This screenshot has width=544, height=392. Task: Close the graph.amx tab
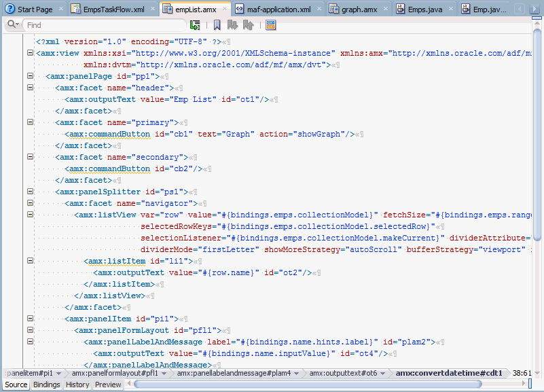[386, 9]
